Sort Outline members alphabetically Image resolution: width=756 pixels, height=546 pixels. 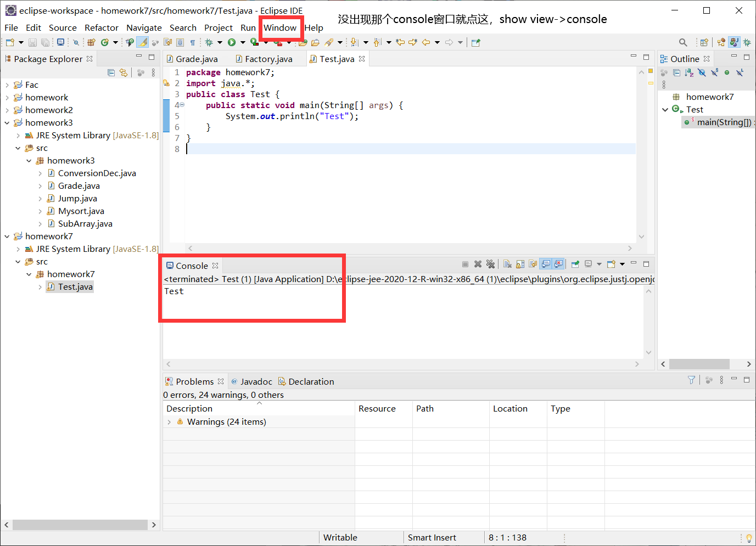tap(689, 72)
